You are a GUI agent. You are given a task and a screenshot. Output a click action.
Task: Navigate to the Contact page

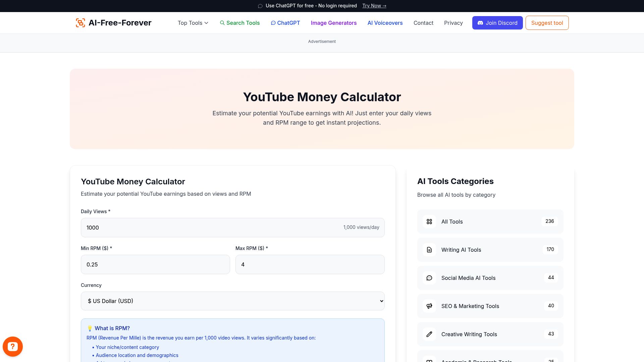click(423, 23)
